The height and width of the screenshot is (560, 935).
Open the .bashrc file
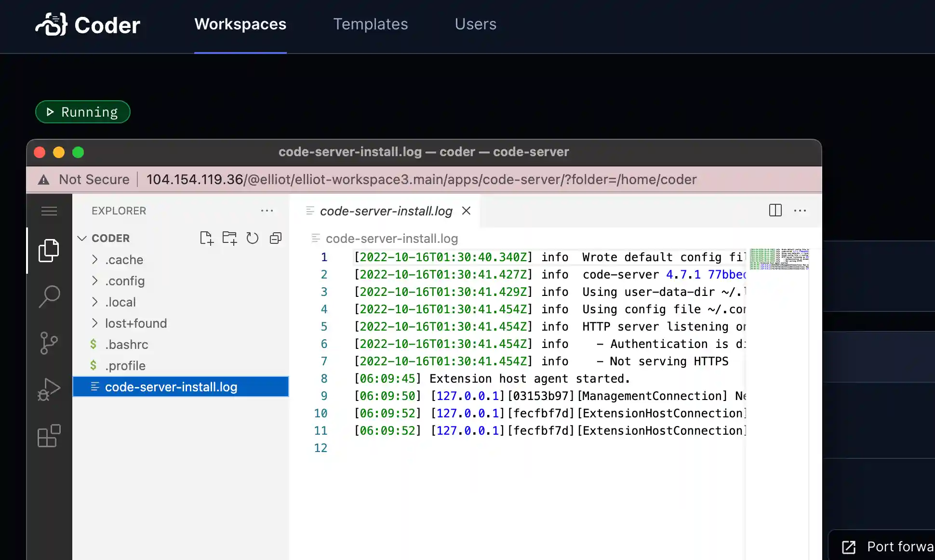click(126, 345)
